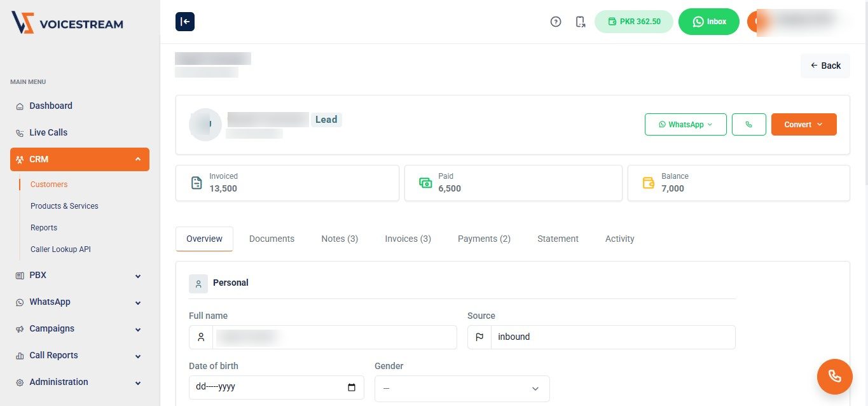Expand the PBX menu

coord(79,275)
